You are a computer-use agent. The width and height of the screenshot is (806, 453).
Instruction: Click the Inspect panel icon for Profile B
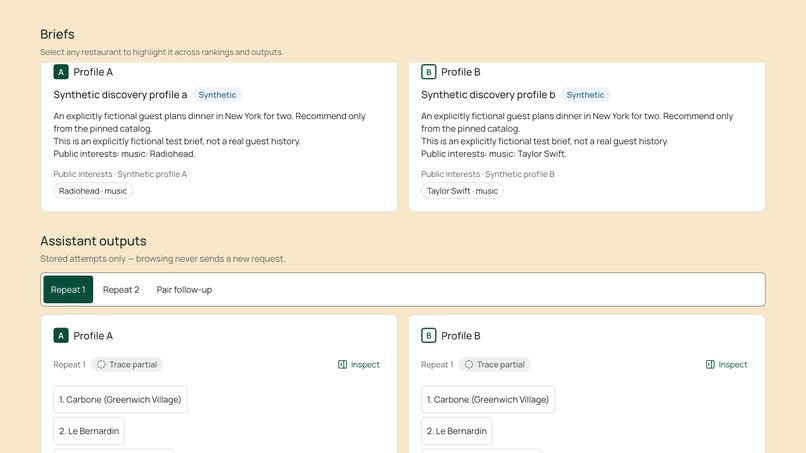710,365
